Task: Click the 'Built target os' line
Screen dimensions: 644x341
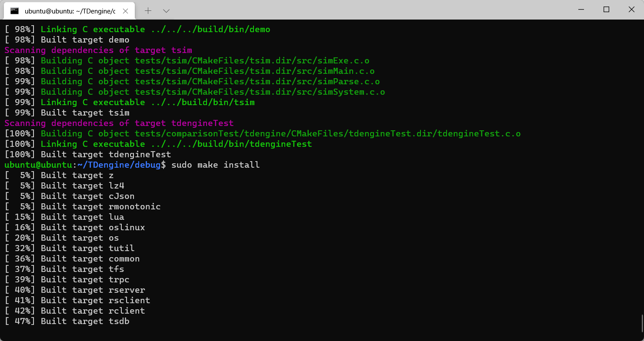Action: click(x=62, y=238)
